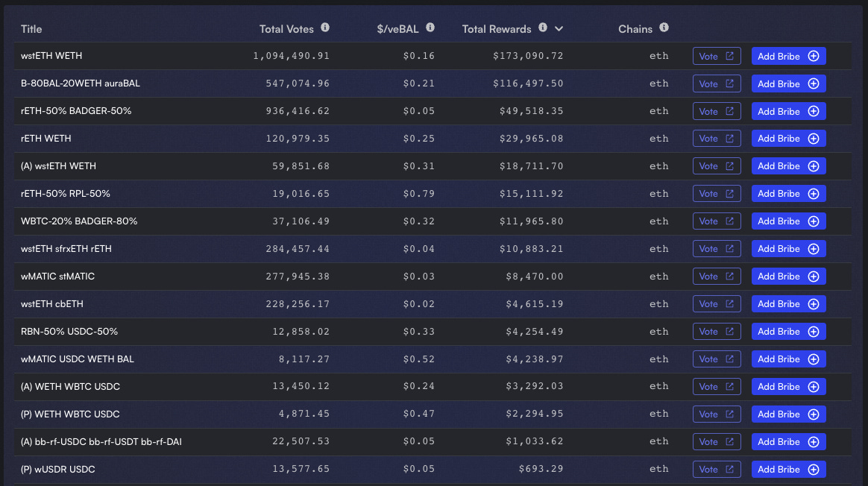868x486 pixels.
Task: Vote on wstETH sfrxETH rETH pool
Action: coord(717,249)
